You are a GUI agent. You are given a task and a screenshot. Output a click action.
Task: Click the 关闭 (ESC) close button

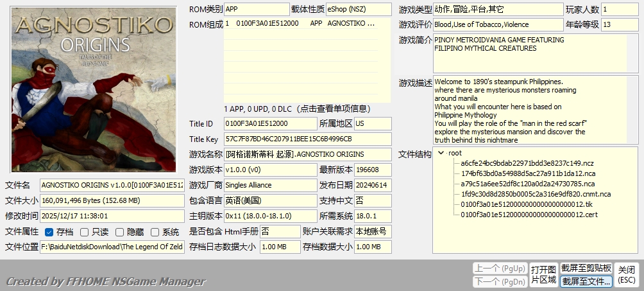(627, 275)
